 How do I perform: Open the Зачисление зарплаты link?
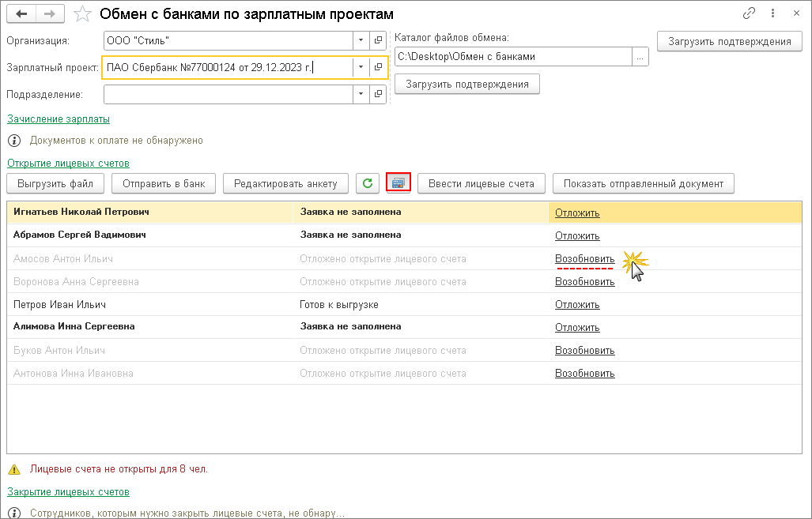[59, 119]
